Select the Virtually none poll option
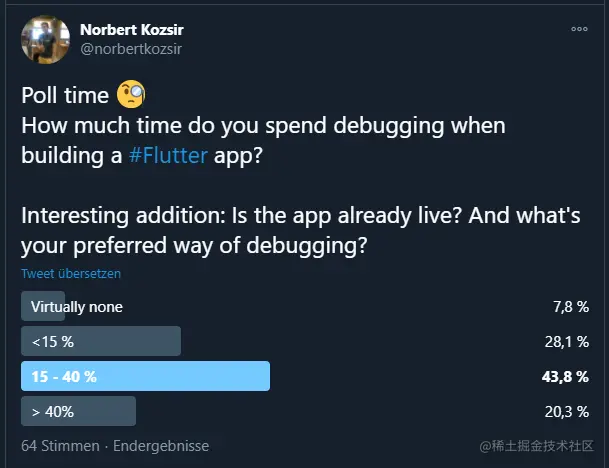The width and height of the screenshot is (609, 468). (x=77, y=306)
